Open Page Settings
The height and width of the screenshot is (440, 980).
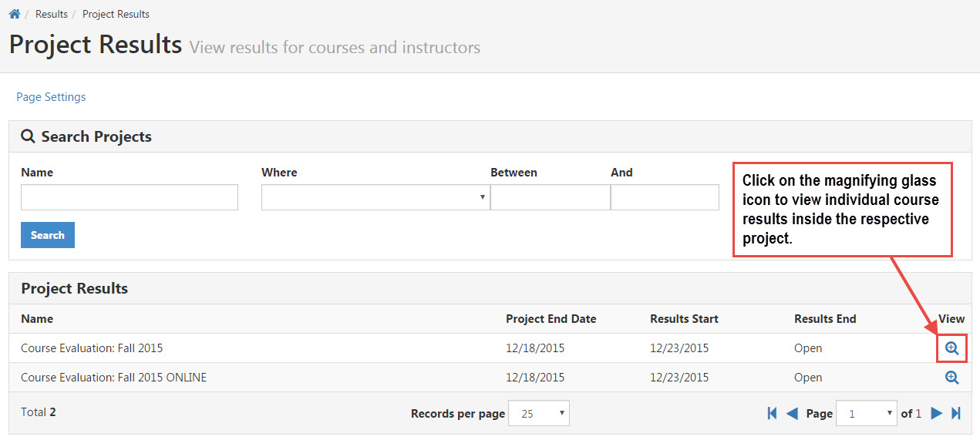coord(51,97)
